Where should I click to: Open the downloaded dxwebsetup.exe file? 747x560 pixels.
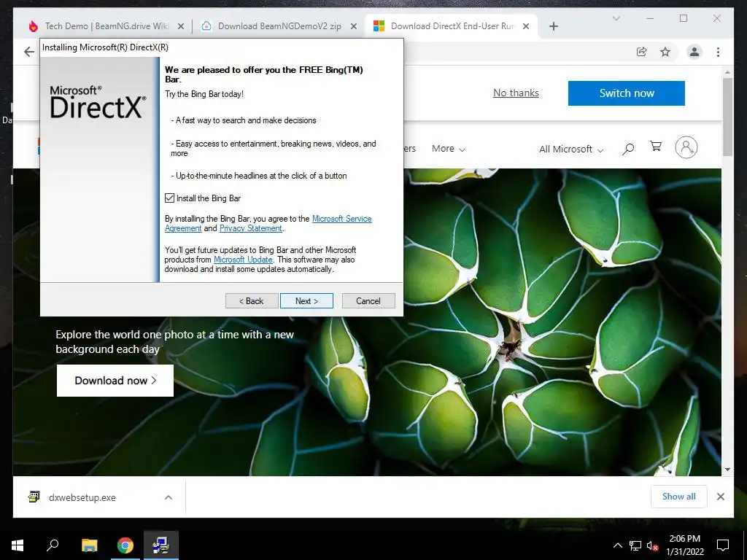pos(82,497)
